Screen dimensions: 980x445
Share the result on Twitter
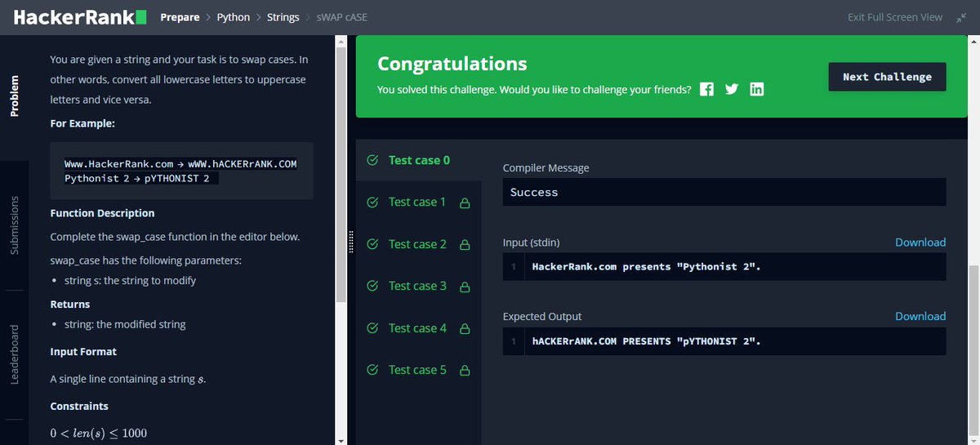click(732, 89)
